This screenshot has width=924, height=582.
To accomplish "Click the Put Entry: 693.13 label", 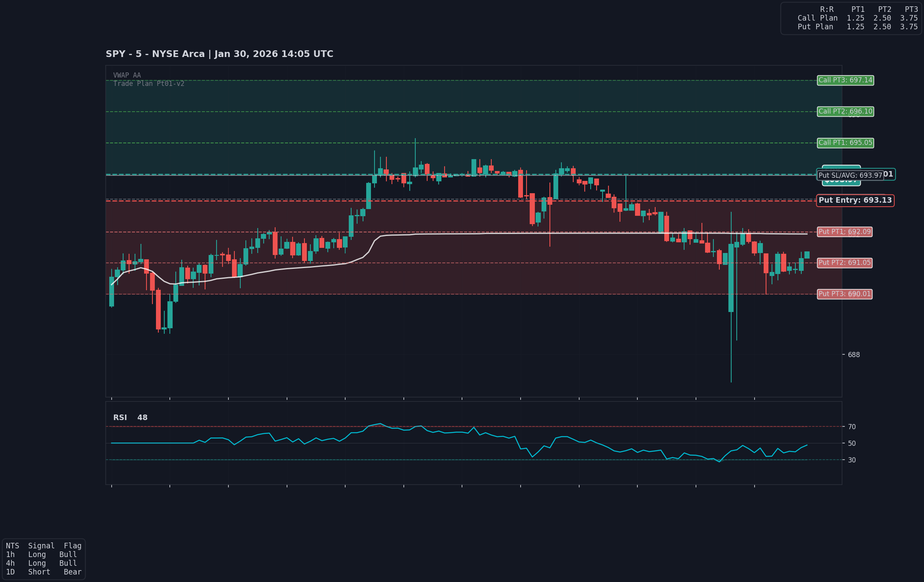I will tap(855, 200).
